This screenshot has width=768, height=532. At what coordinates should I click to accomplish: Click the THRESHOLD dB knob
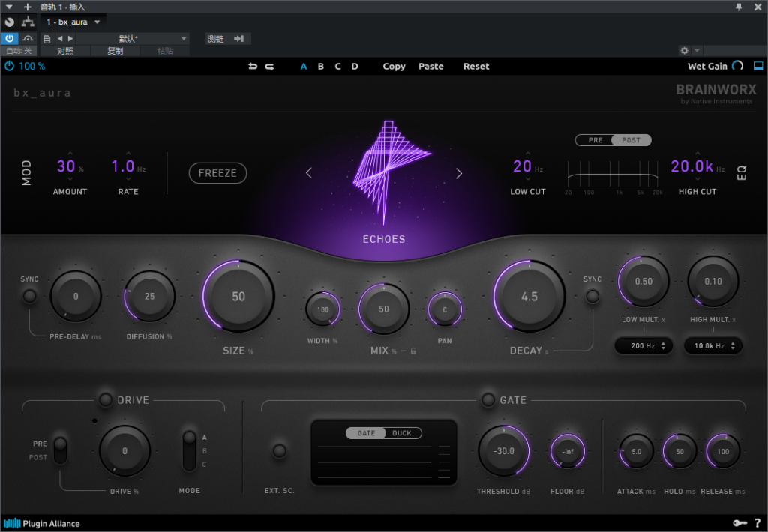504,451
